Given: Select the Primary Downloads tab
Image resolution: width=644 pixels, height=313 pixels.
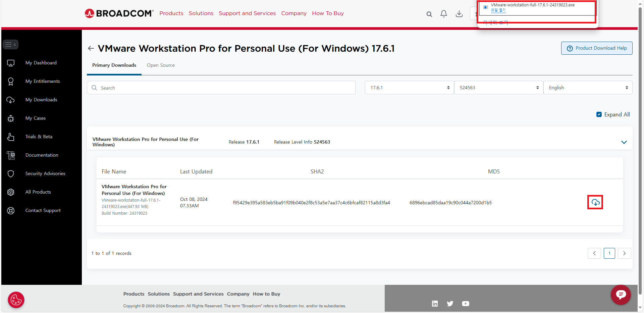Looking at the screenshot, I should tap(114, 65).
